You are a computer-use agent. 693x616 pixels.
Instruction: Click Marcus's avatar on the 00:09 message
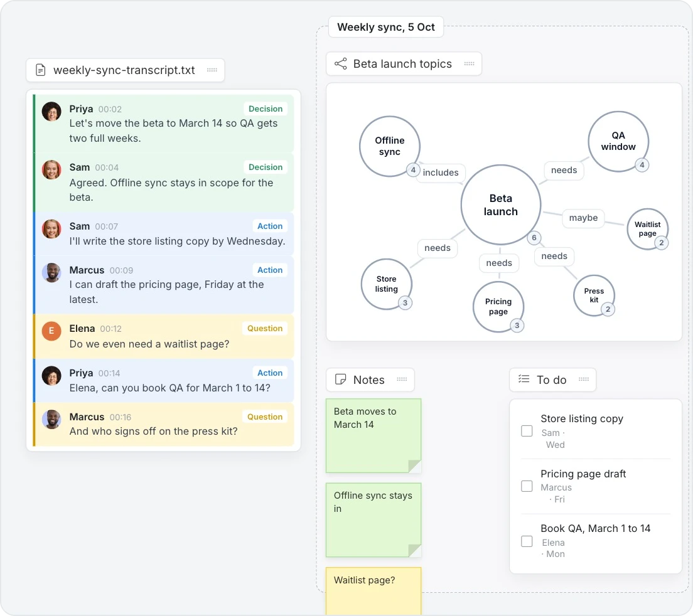tap(51, 272)
